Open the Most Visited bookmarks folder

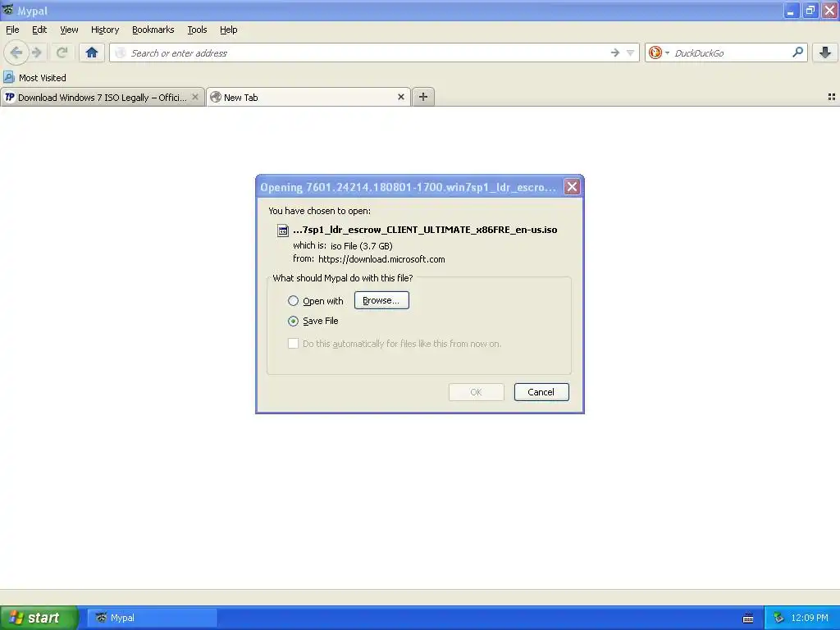(x=34, y=78)
